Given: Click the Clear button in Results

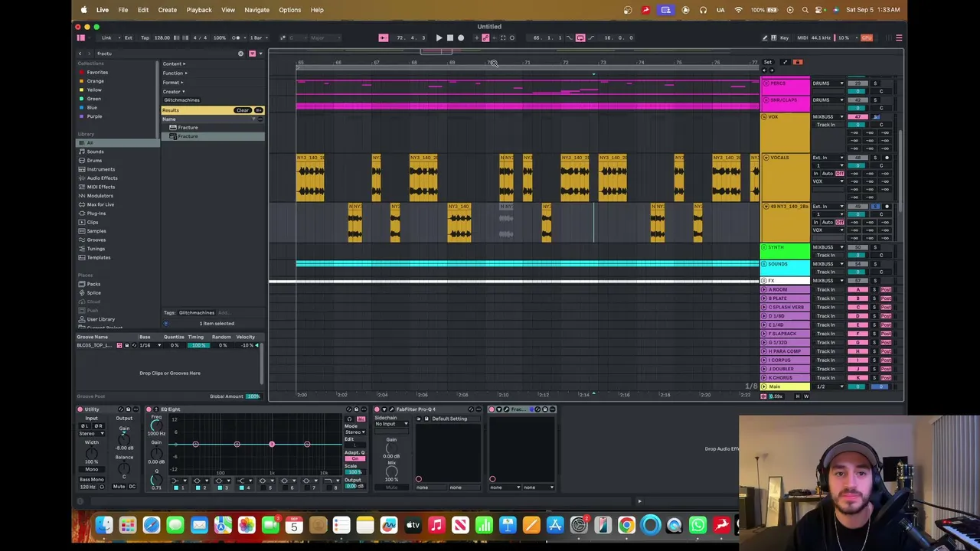Looking at the screenshot, I should point(243,110).
